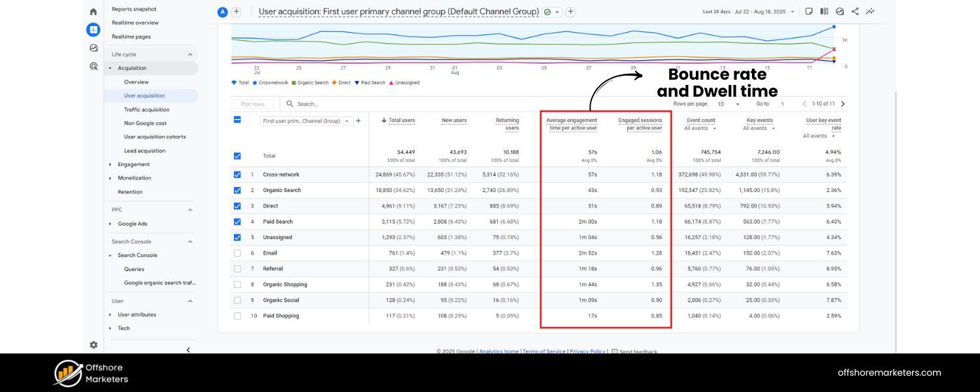The image size is (980, 392).
Task: Click Send feedback at the page bottom
Action: point(637,351)
